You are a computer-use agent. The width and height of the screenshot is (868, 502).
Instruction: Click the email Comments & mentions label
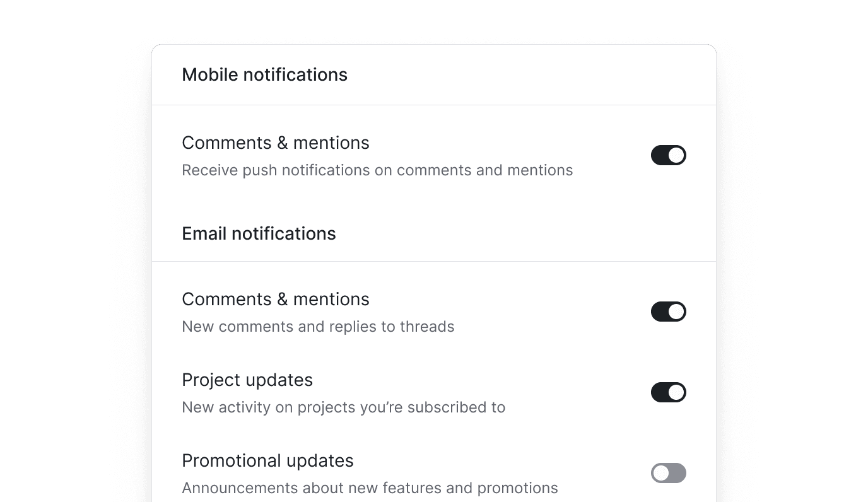pos(276,299)
